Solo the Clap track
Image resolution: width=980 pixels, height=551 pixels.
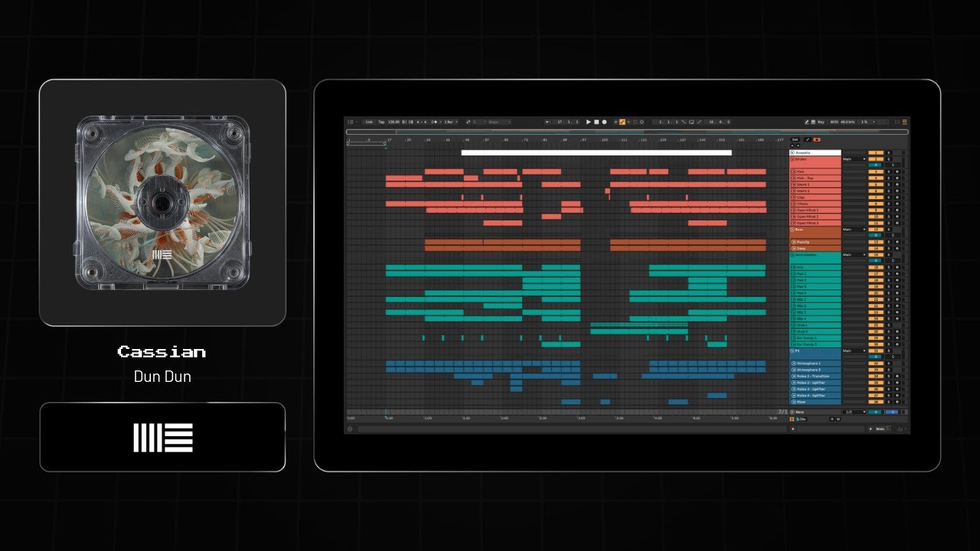pos(888,197)
